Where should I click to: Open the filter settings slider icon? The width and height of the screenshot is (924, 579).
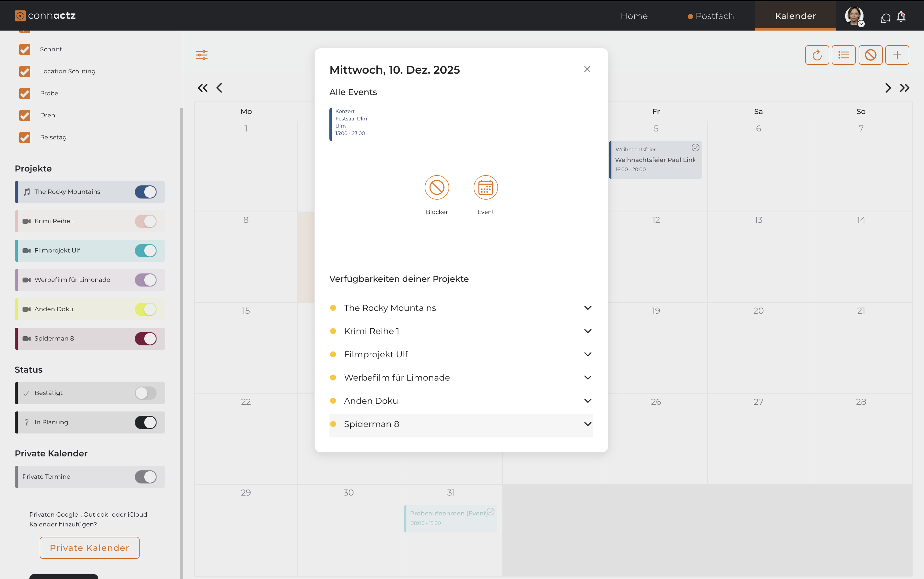202,55
